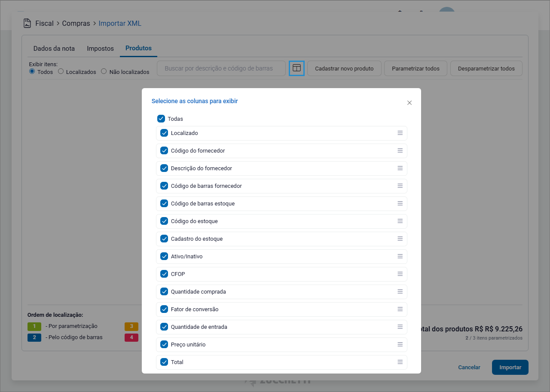Click the Total row reorder handle
Image resolution: width=550 pixels, height=392 pixels.
[x=400, y=362]
